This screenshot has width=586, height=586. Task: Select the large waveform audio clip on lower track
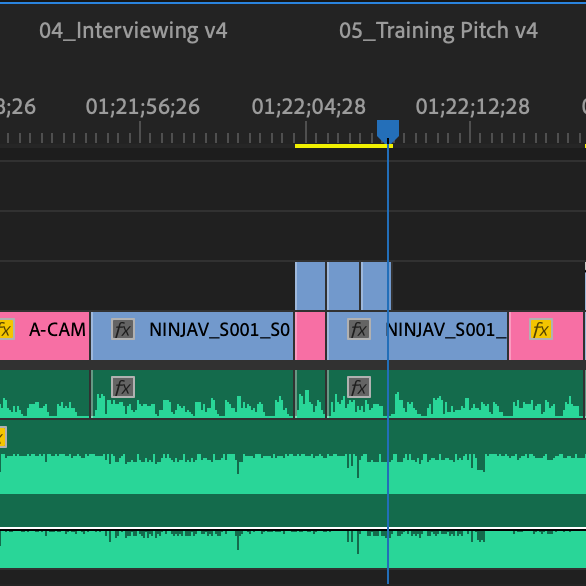293,494
